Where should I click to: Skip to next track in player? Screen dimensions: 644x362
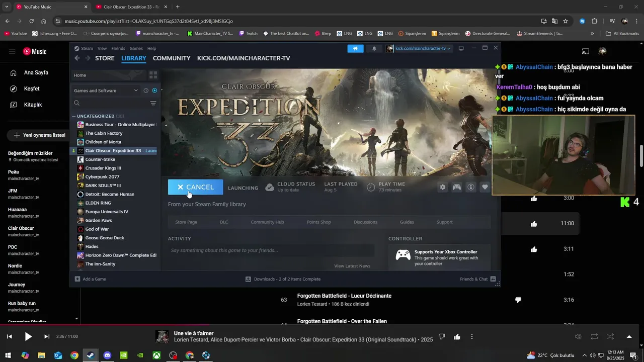click(47, 336)
